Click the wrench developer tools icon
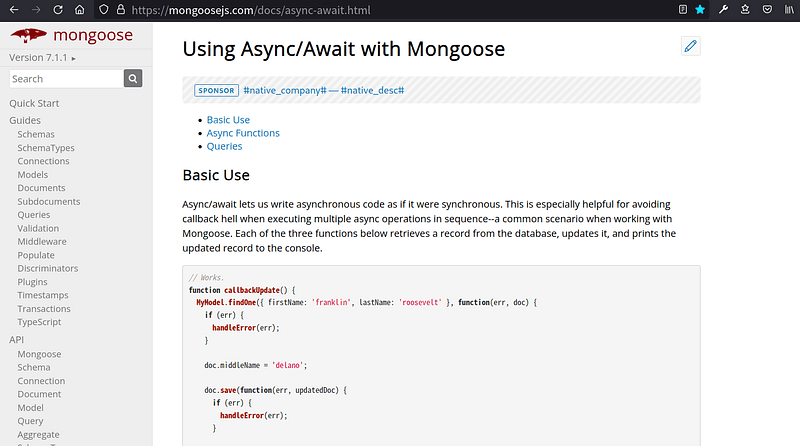Viewport: 800px width, 446px height. click(x=723, y=10)
